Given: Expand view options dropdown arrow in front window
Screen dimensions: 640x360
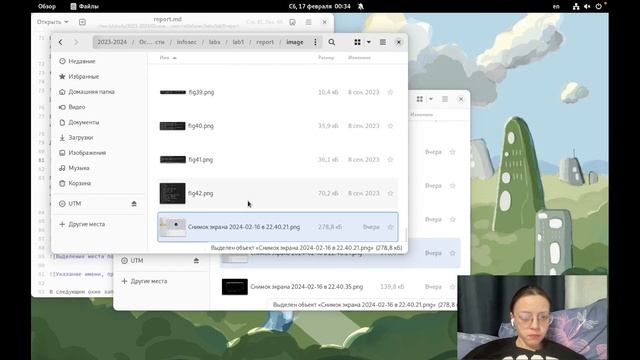Looking at the screenshot, I should 369,42.
